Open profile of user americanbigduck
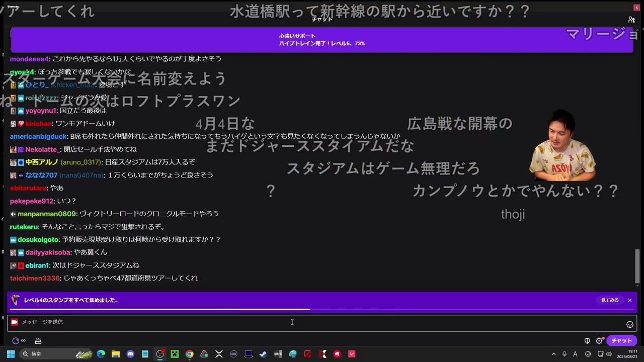Viewport: 644px width, 362px height. click(x=39, y=136)
